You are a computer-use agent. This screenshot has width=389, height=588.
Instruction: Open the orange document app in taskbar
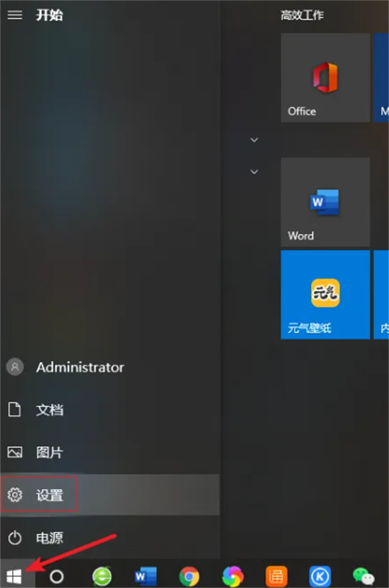click(276, 577)
